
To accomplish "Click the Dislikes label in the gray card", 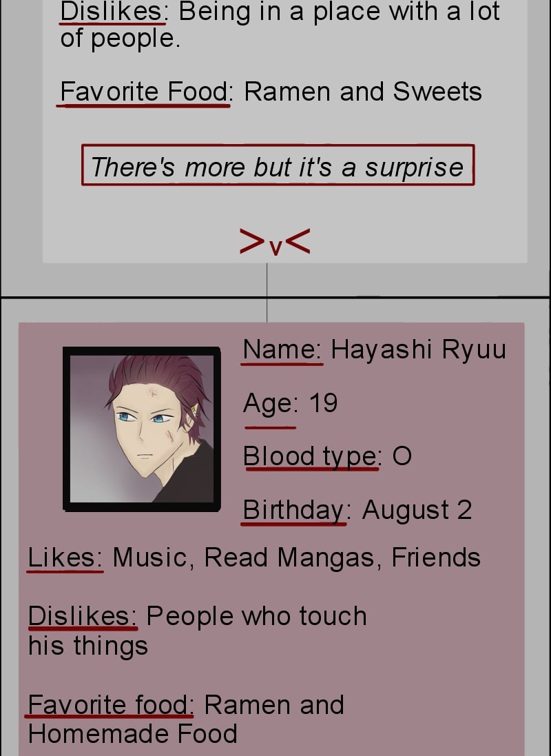I will point(114,12).
